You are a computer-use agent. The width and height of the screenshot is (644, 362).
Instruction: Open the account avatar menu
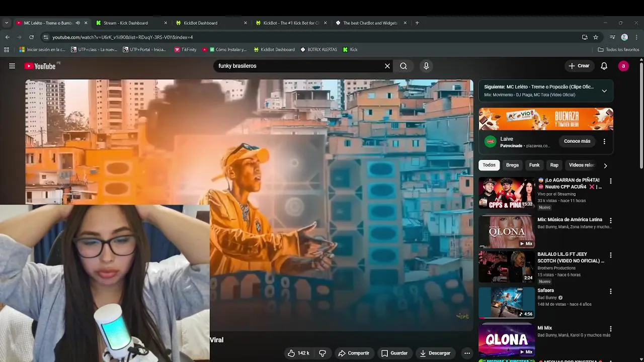click(623, 66)
